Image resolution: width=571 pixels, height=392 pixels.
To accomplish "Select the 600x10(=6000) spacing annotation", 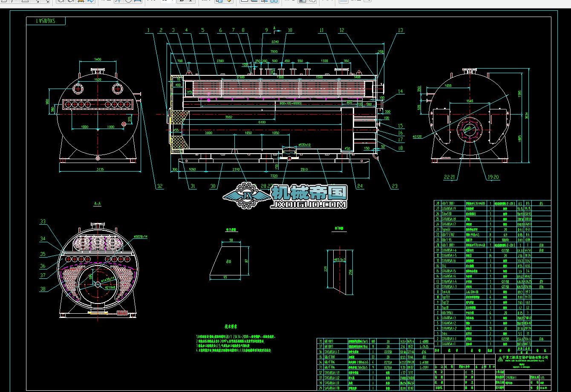I will (x=290, y=103).
